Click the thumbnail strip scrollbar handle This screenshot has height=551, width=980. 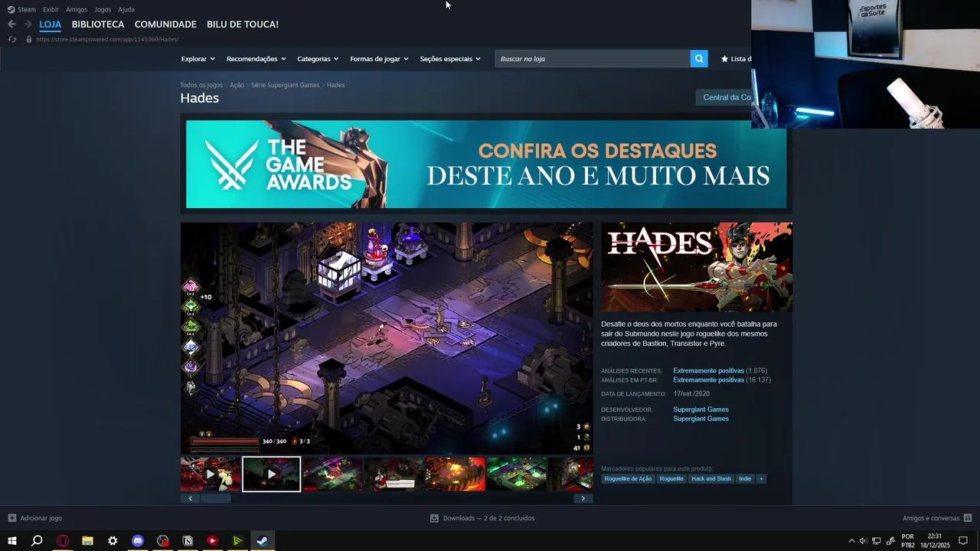coord(216,498)
